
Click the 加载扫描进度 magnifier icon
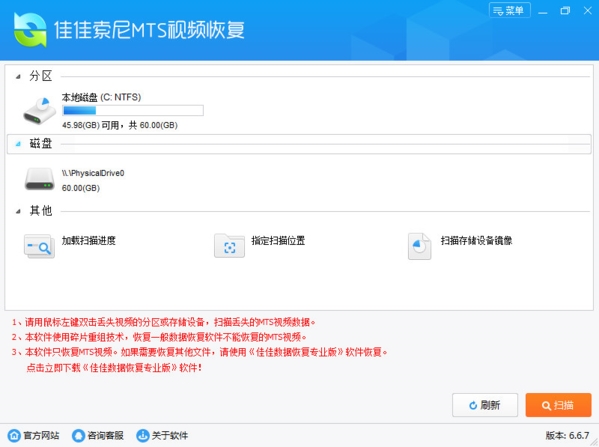tap(39, 246)
